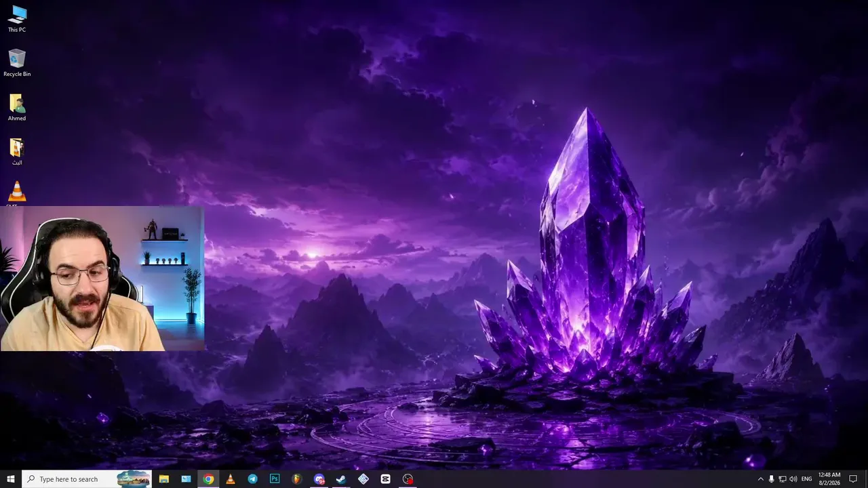
Task: Click the webcam overlay video
Action: click(102, 279)
